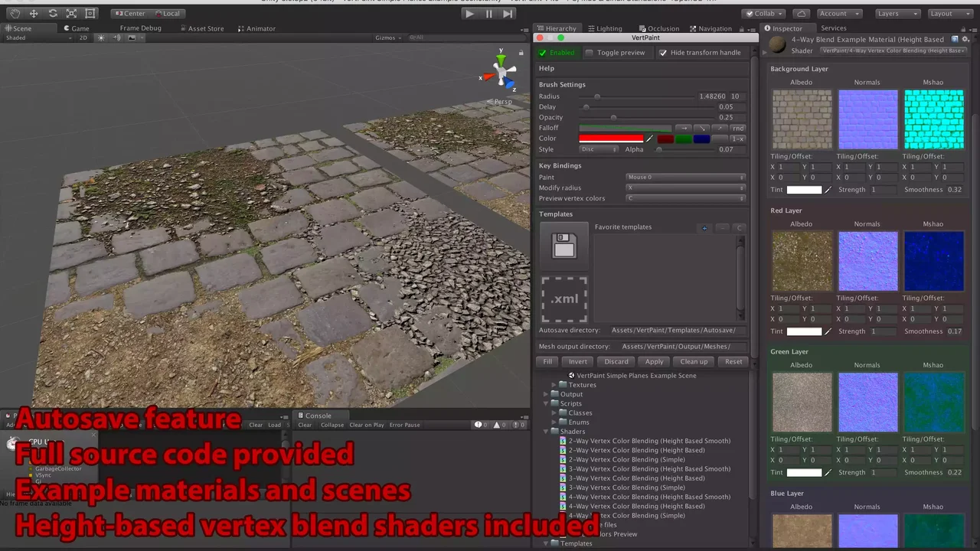Save template using floppy disk icon
The width and height of the screenshot is (980, 551).
pyautogui.click(x=564, y=245)
